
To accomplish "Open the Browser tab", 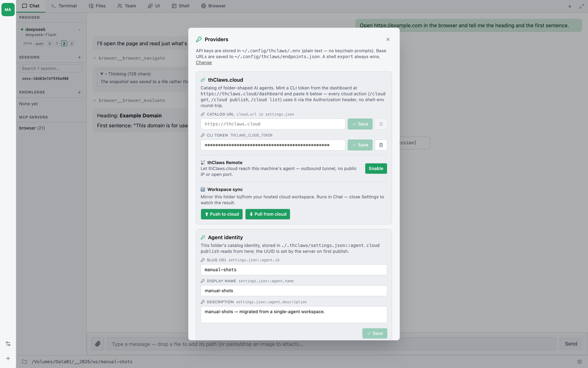I will [x=214, y=6].
